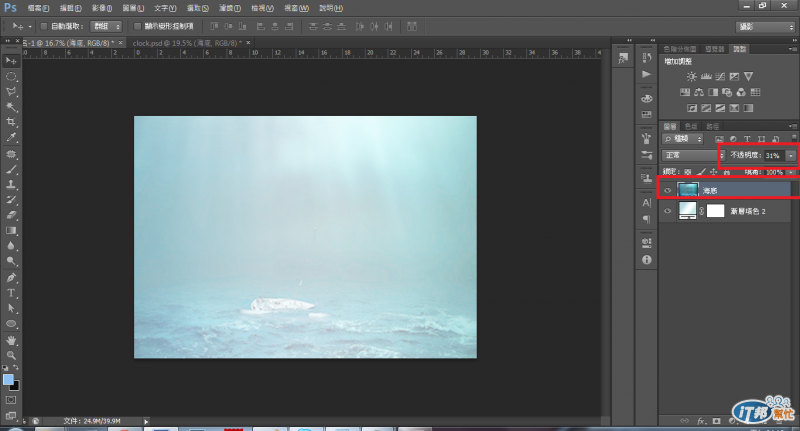Viewport: 800px width, 431px height.
Task: Select the Pen tool
Action: point(11,278)
